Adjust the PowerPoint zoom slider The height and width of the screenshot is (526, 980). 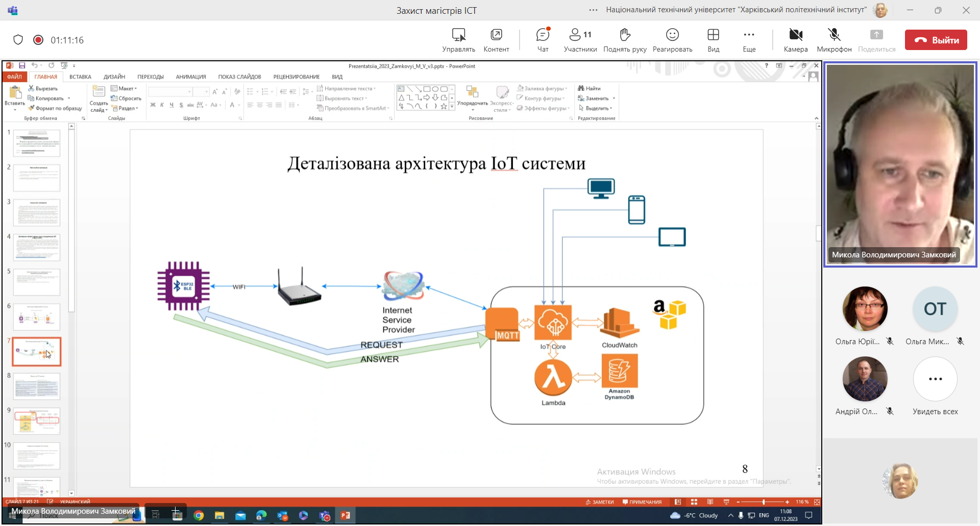(x=764, y=502)
